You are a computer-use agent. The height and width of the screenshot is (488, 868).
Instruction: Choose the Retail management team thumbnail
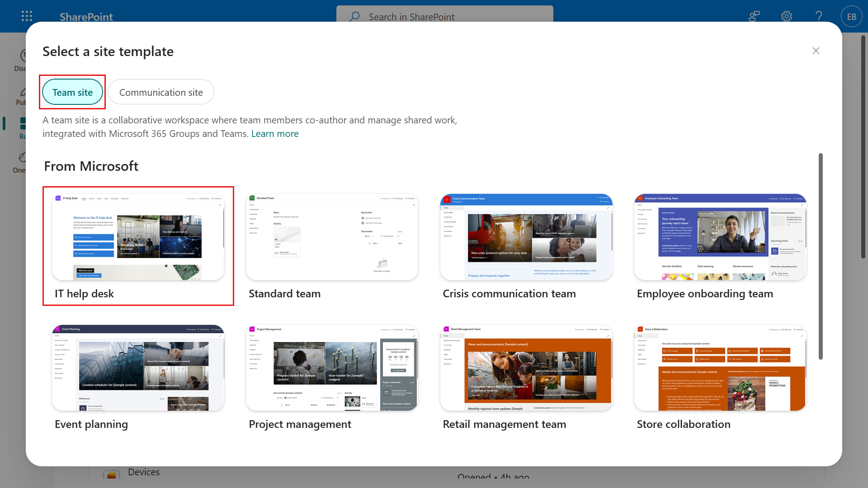[526, 367]
